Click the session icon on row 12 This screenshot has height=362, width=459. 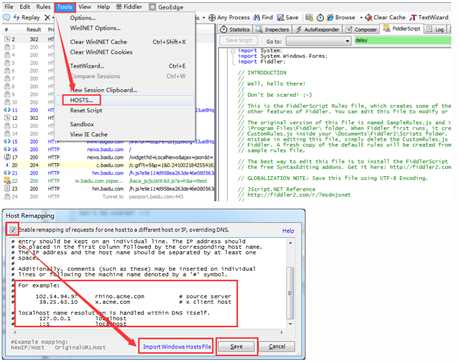click(7, 118)
